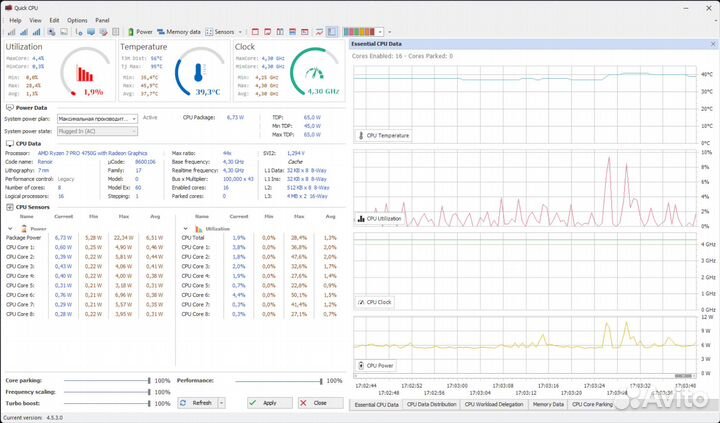Screen dimensions: 720x423
Task: Click the Sensors toolbar button
Action: [220, 32]
